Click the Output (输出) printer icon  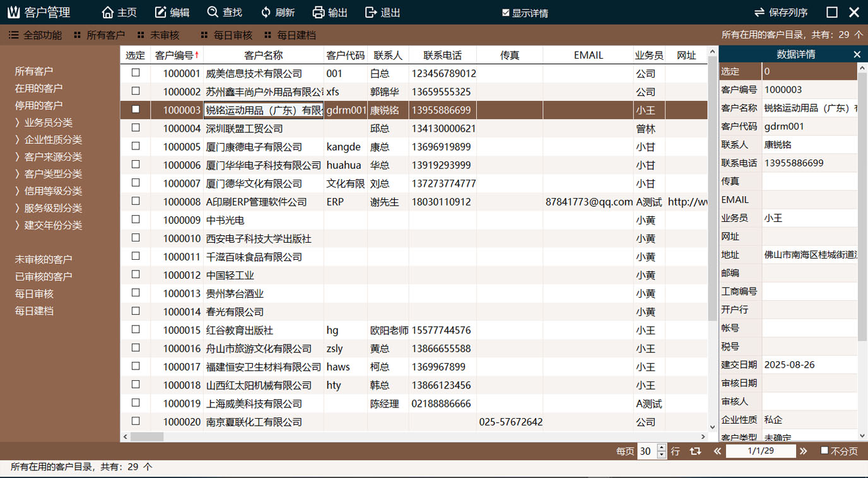[x=319, y=13]
